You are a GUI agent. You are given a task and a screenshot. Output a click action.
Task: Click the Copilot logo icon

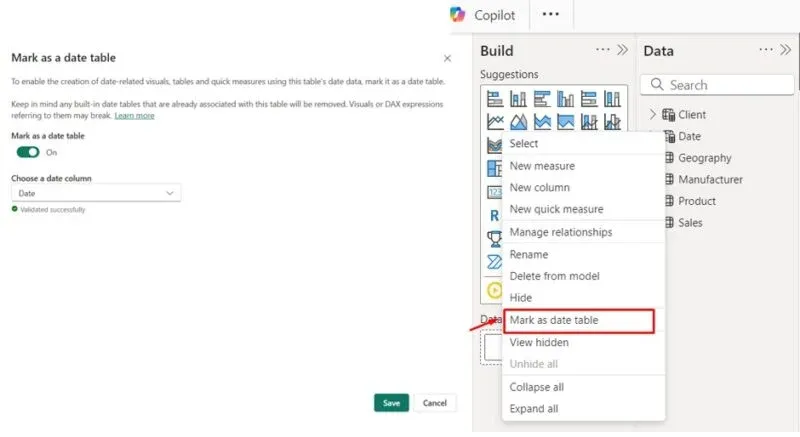point(458,14)
